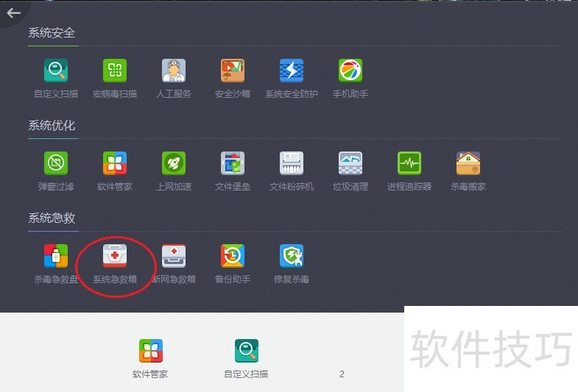578x392 pixels.
Task: Open 杀毒搬家 antivirus mover
Action: 468,163
